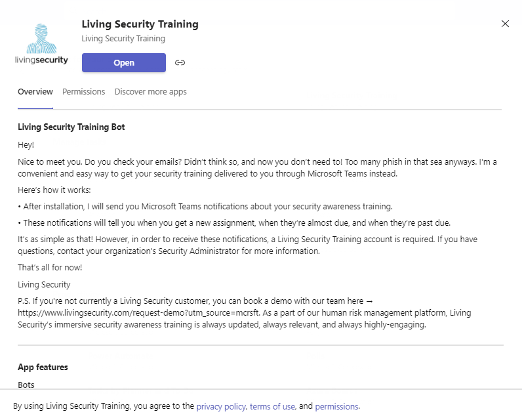Click the "Here's how it works:" line
Image resolution: width=522 pixels, height=420 pixels.
54,190
